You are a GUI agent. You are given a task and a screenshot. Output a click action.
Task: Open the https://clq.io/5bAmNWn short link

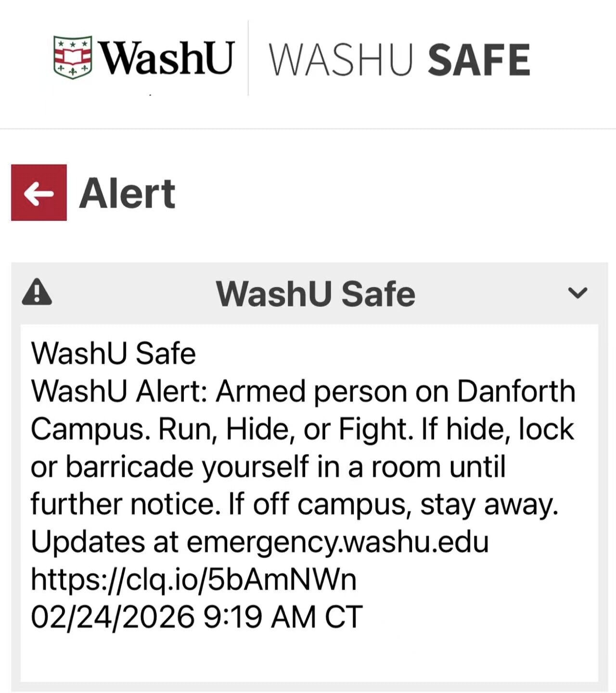pos(193,579)
